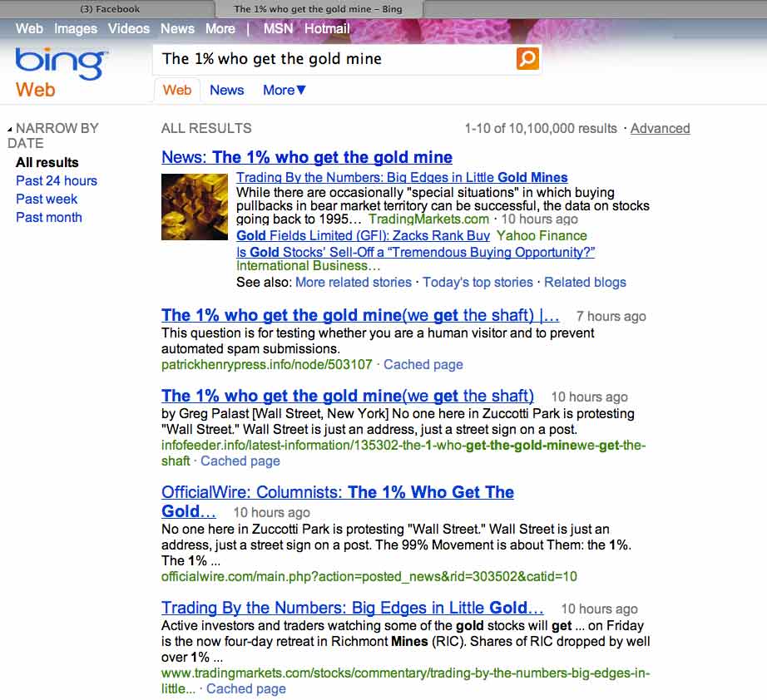Open gold bars news thumbnail
Viewport: 767px width, 700px height.
194,207
